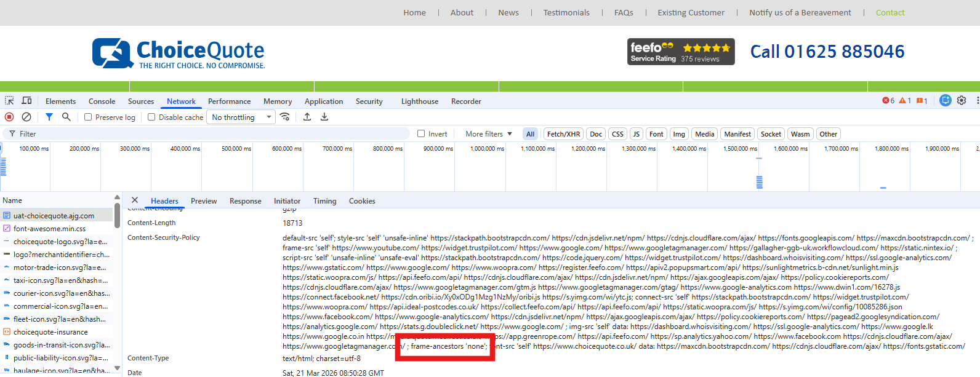Open the green Contact link
Image resolution: width=980 pixels, height=377 pixels.
[x=890, y=12]
